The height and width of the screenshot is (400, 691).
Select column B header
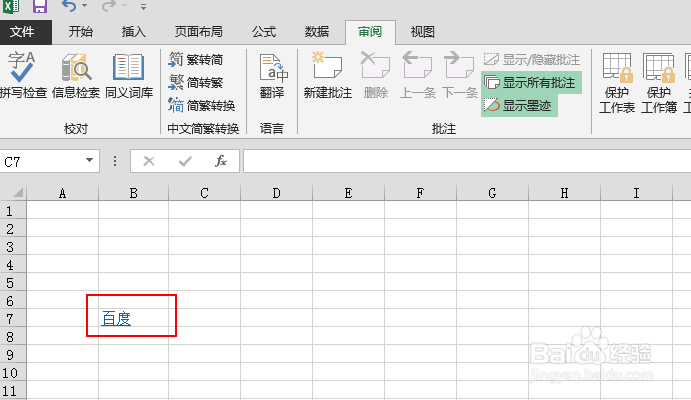click(x=134, y=193)
